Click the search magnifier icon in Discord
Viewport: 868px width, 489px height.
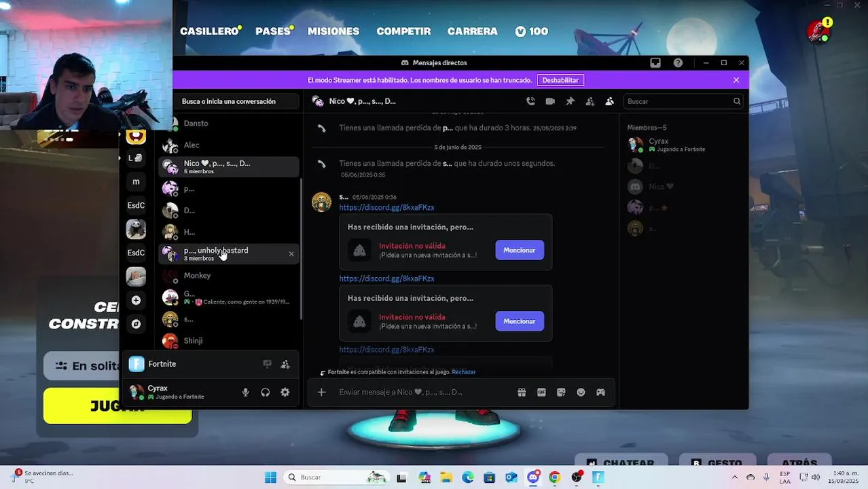tap(736, 101)
